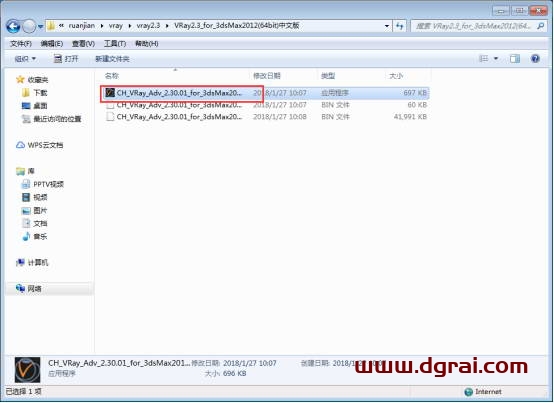This screenshot has width=554, height=403.
Task: Expand the arrow after vray2.3 breadcrumb
Action: click(x=167, y=26)
